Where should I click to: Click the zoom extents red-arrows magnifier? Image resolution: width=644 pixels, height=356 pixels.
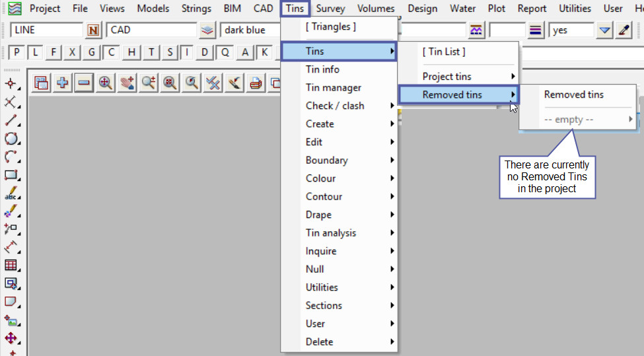click(x=170, y=83)
